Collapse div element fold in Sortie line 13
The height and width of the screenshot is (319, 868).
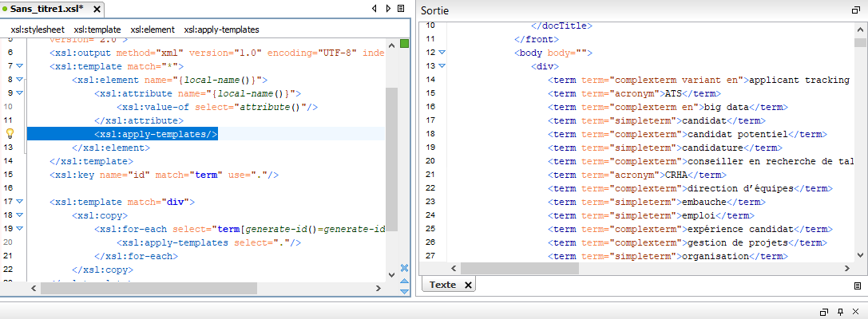442,65
